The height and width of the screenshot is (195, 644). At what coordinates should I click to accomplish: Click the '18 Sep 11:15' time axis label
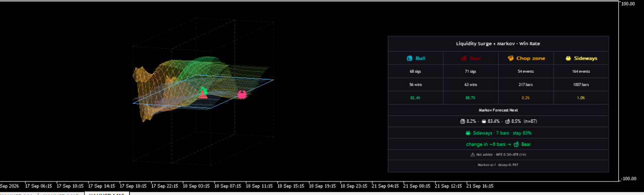coord(259,185)
